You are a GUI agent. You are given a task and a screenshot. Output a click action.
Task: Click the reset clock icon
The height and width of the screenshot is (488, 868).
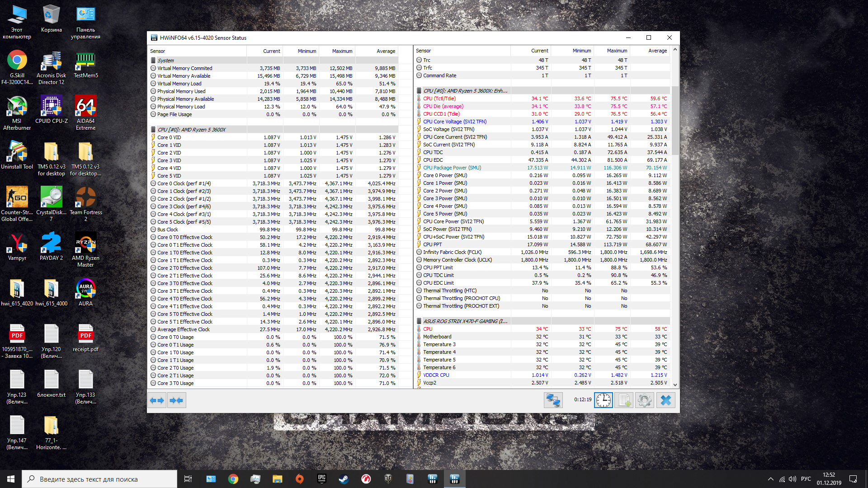[603, 400]
